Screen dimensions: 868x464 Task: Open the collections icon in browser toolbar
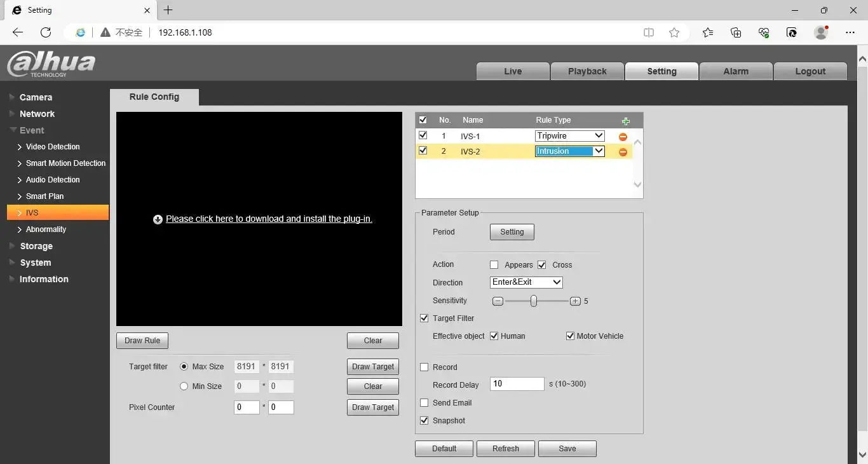736,32
